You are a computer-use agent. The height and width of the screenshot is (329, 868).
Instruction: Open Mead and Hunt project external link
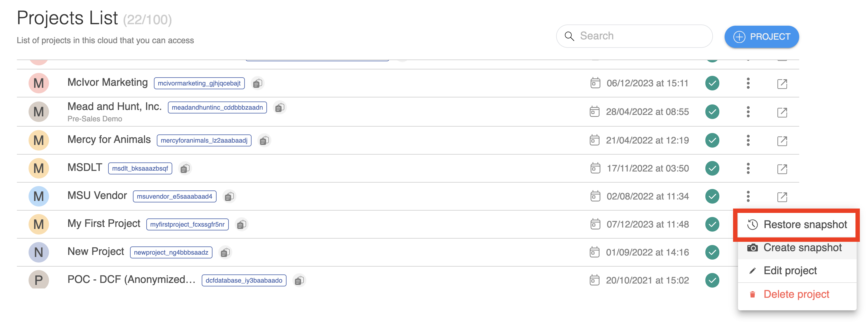coord(782,112)
